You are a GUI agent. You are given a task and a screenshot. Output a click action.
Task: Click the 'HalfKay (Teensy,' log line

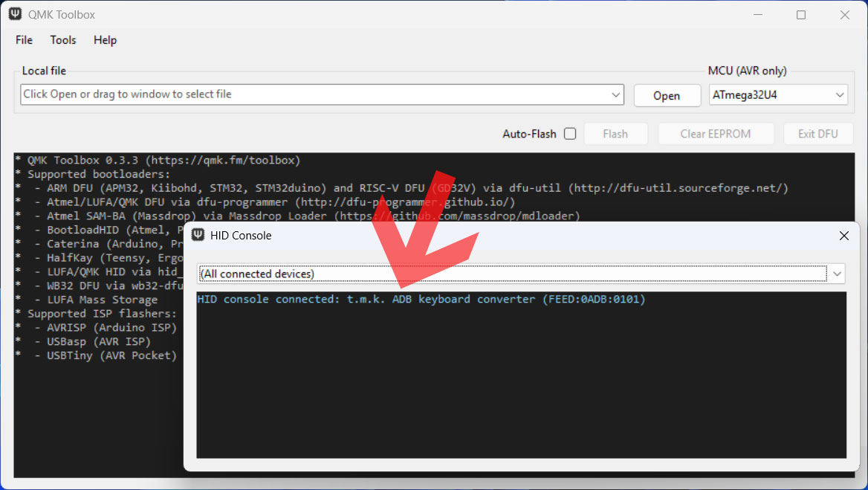coord(99,257)
